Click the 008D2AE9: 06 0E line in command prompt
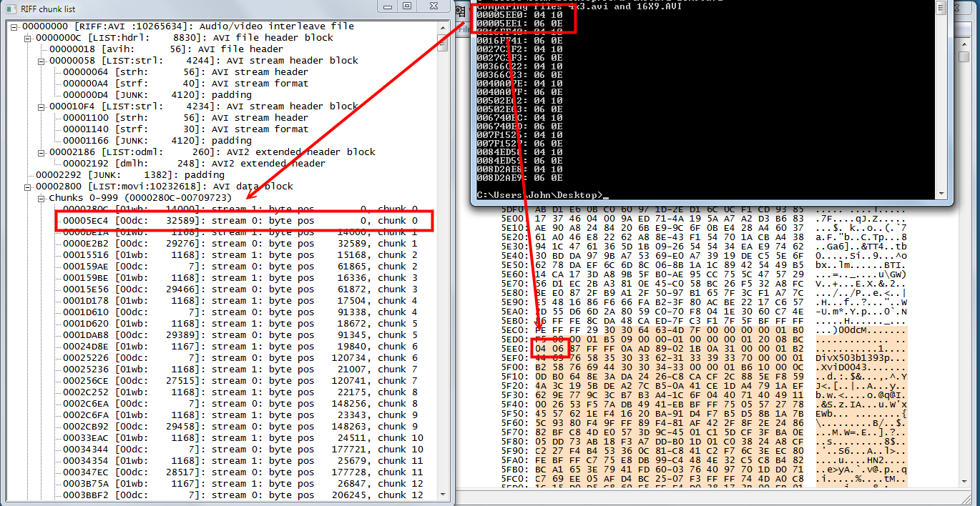The height and width of the screenshot is (506, 980). point(519,178)
